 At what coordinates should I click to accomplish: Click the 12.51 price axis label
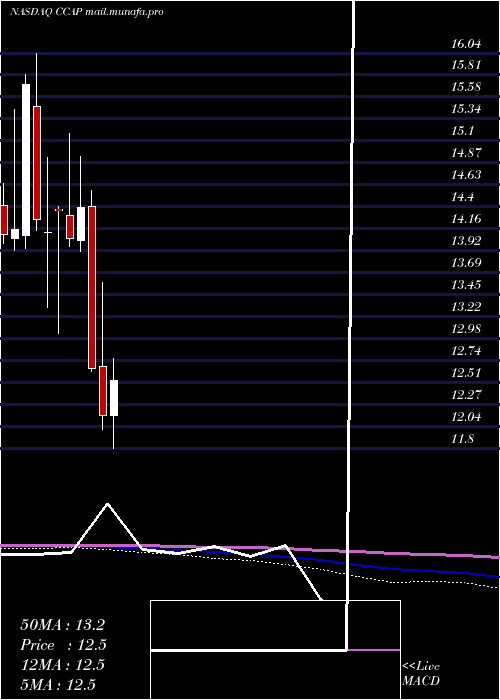(x=466, y=373)
